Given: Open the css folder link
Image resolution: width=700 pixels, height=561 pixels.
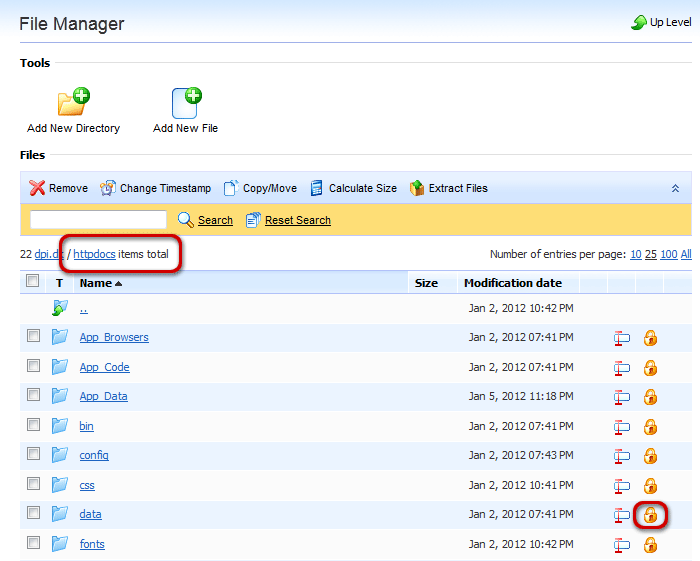Looking at the screenshot, I should (x=87, y=485).
